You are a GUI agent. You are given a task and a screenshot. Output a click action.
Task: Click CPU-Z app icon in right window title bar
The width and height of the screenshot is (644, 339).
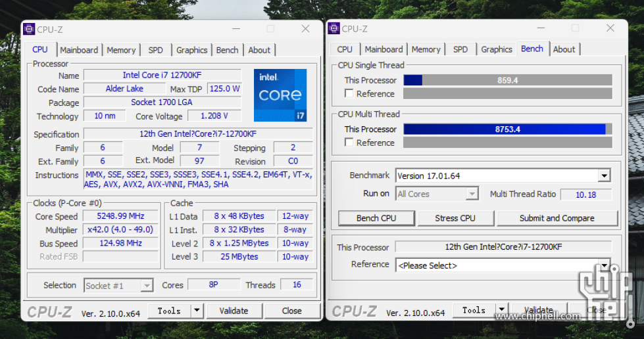click(x=334, y=28)
